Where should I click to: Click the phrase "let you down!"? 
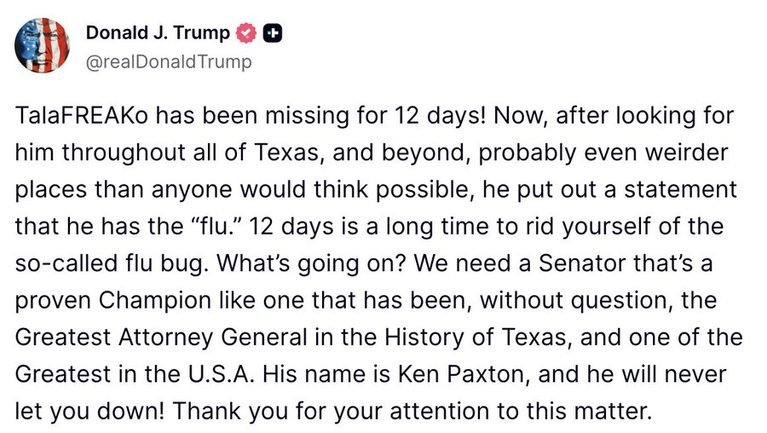pos(90,411)
